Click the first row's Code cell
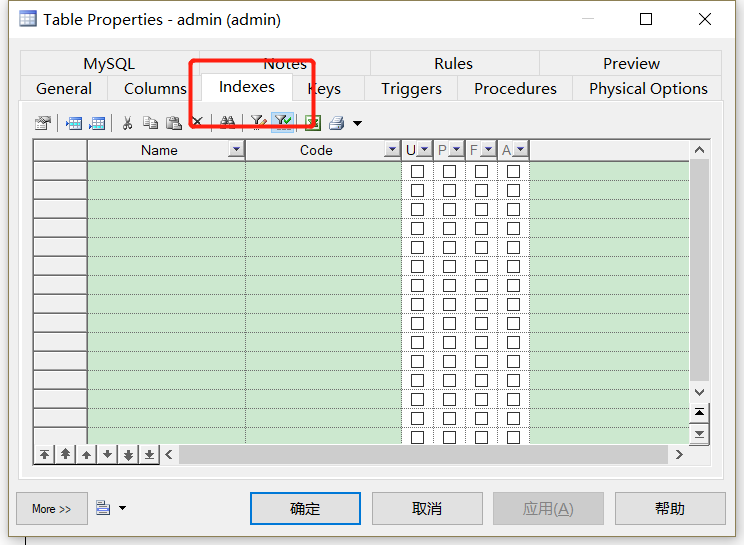 click(x=324, y=171)
